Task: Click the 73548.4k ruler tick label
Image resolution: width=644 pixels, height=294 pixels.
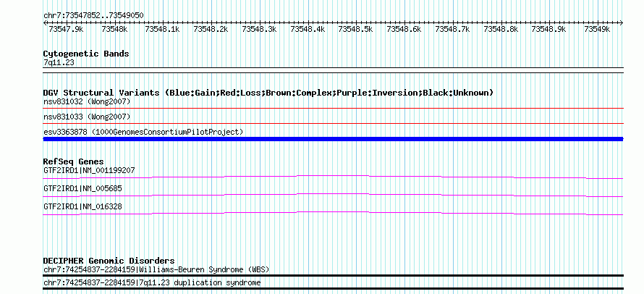Action: coord(308,29)
